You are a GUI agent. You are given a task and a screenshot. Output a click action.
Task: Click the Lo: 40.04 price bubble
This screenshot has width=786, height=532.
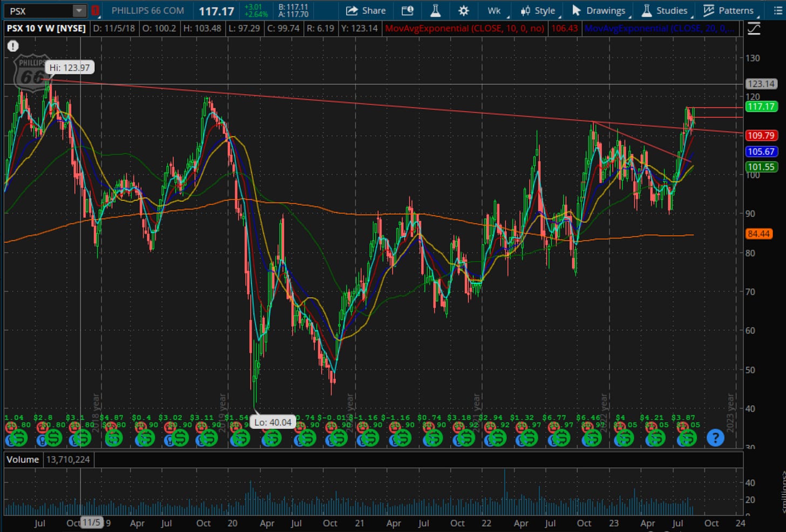click(x=273, y=422)
